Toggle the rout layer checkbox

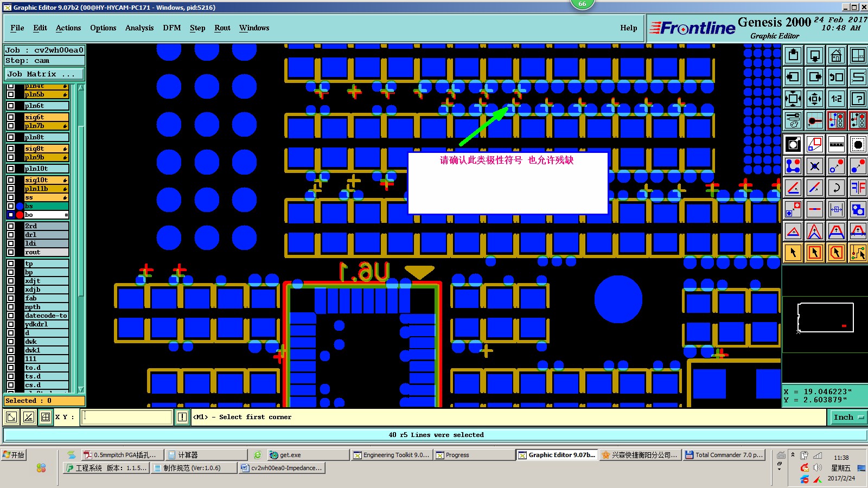tap(11, 252)
